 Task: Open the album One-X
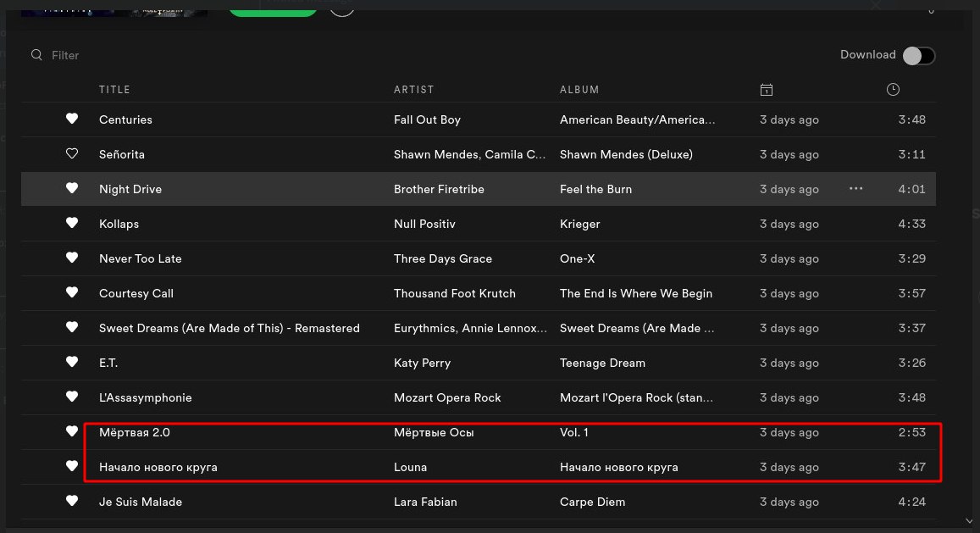[577, 258]
